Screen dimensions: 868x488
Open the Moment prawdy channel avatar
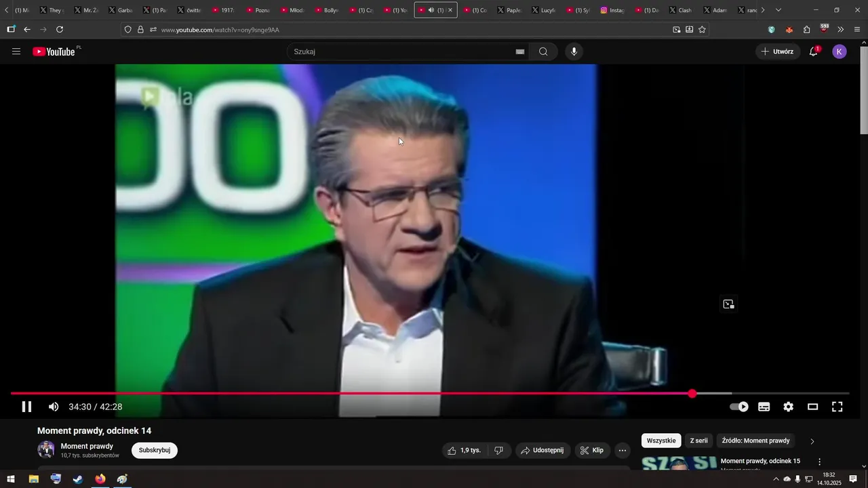pyautogui.click(x=46, y=450)
